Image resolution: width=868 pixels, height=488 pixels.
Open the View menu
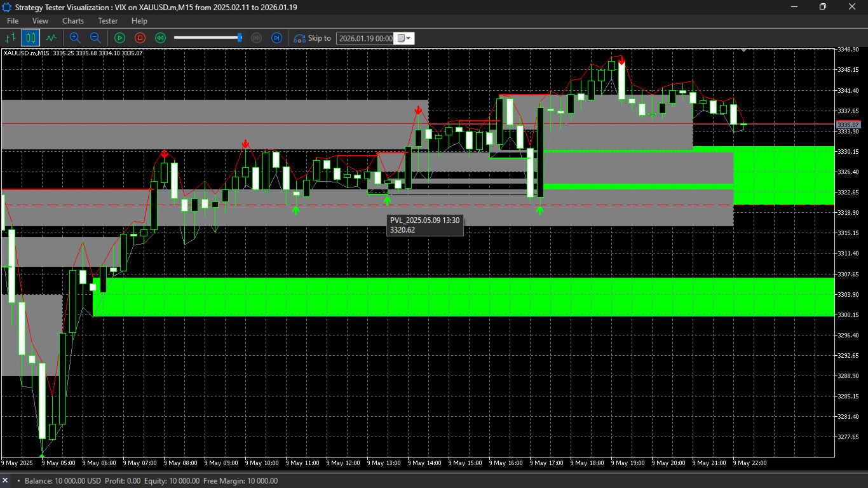point(40,21)
